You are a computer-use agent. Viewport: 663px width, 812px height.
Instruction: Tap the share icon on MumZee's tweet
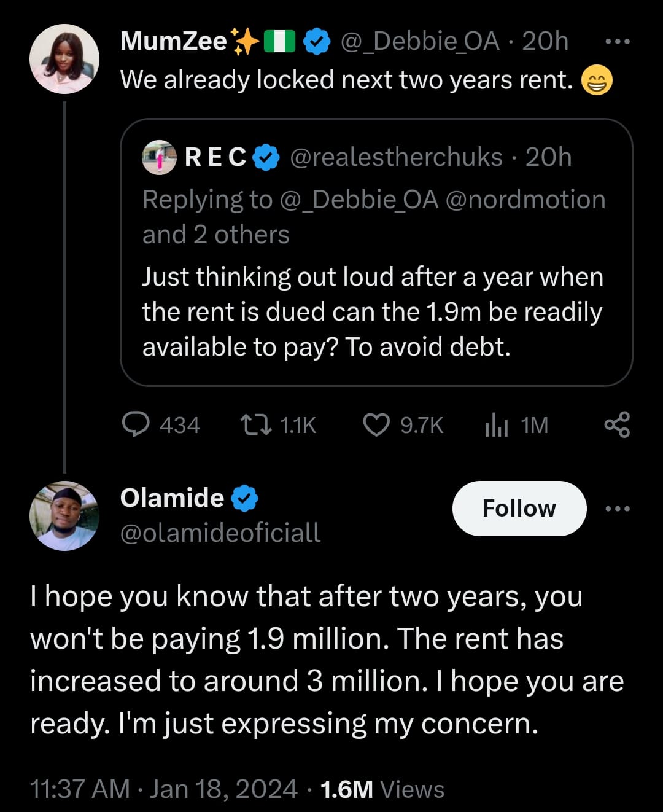point(617,424)
